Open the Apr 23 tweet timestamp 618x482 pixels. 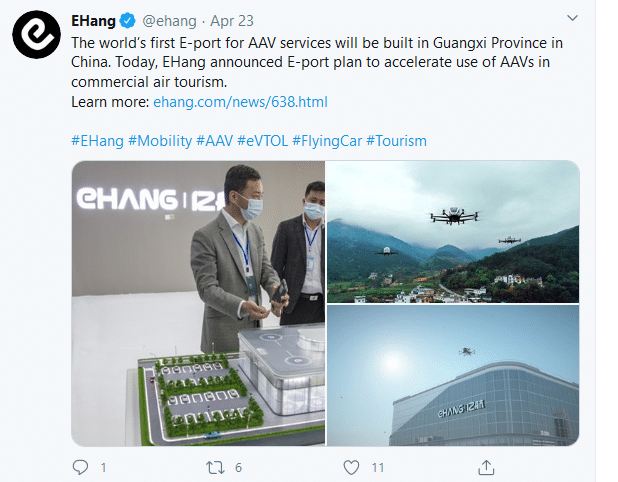(232, 21)
